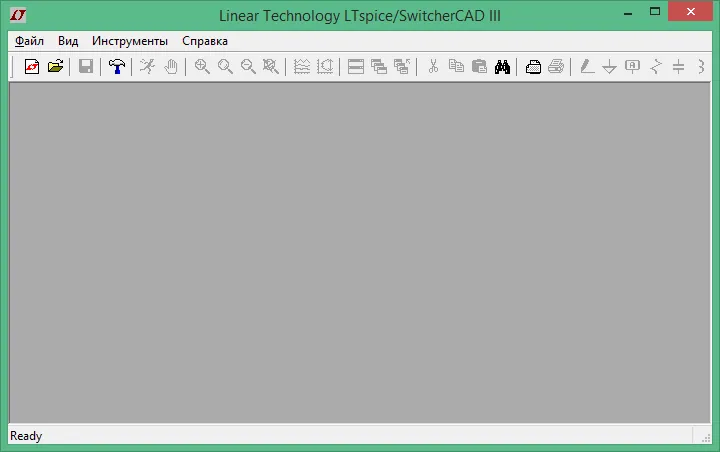Place a Capacitor component
The image size is (720, 452).
pyautogui.click(x=678, y=67)
